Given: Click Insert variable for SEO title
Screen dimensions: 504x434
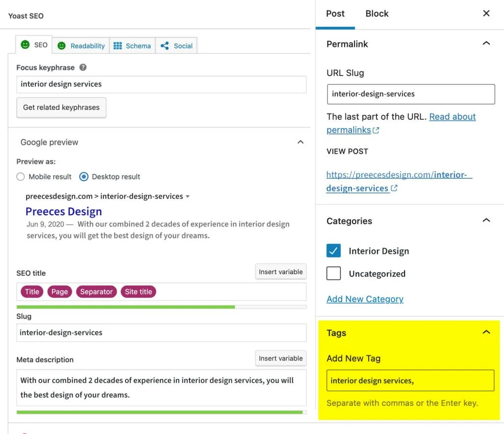Looking at the screenshot, I should click(x=281, y=272).
